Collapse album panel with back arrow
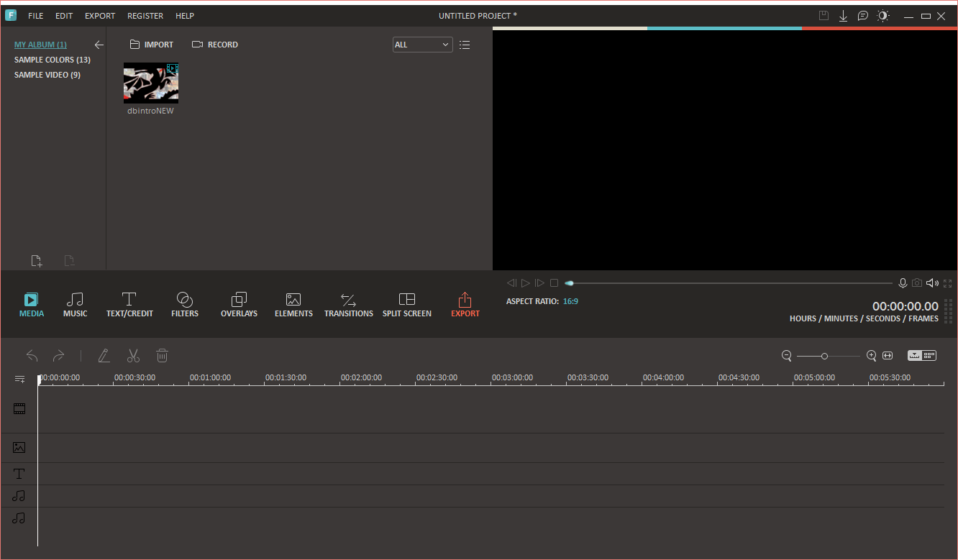 tap(99, 45)
